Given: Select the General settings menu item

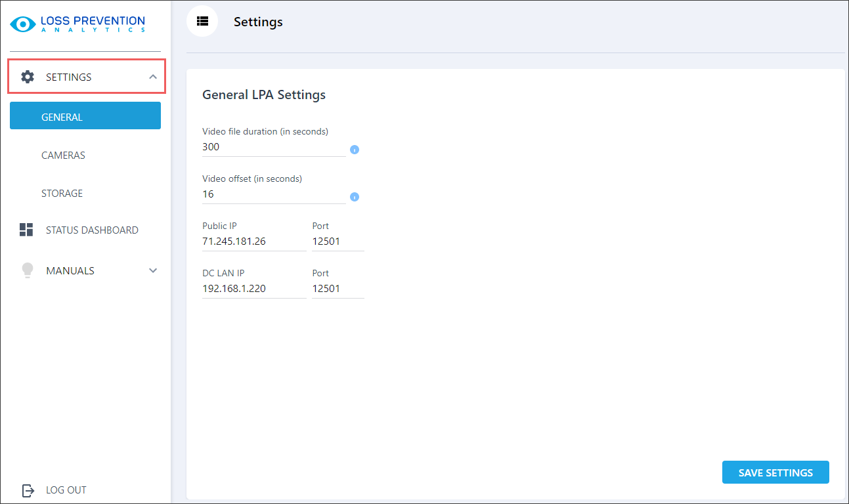Looking at the screenshot, I should tap(85, 117).
